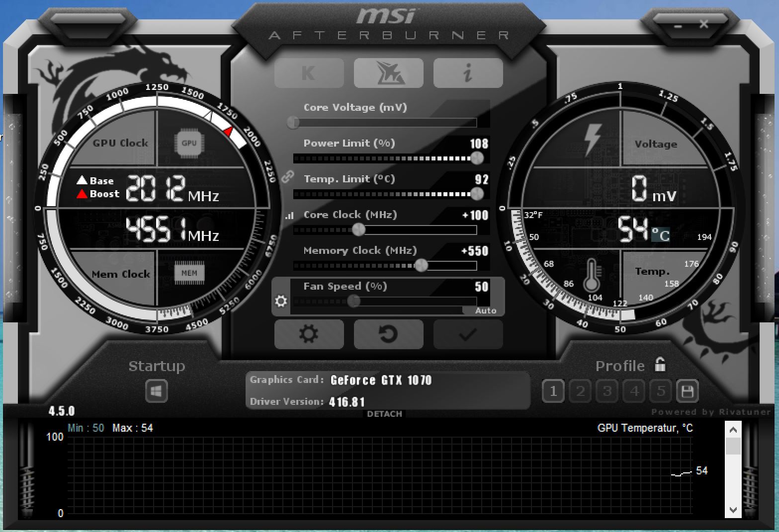
Task: Click the Min : 50 graph statistic
Action: coord(86,428)
